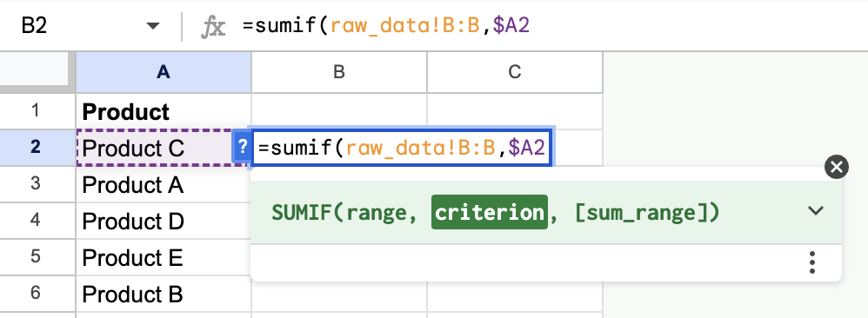Select column A header
The height and width of the screenshot is (318, 868).
pos(164,72)
